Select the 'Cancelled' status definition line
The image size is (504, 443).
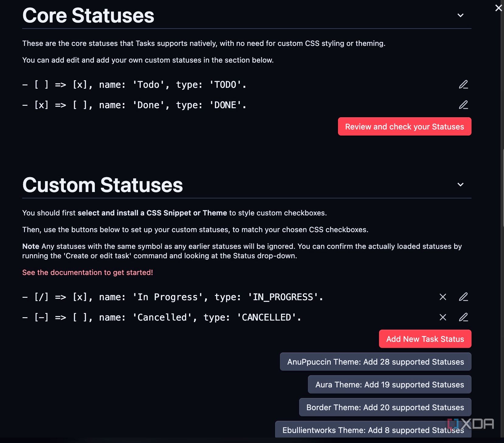coord(162,318)
